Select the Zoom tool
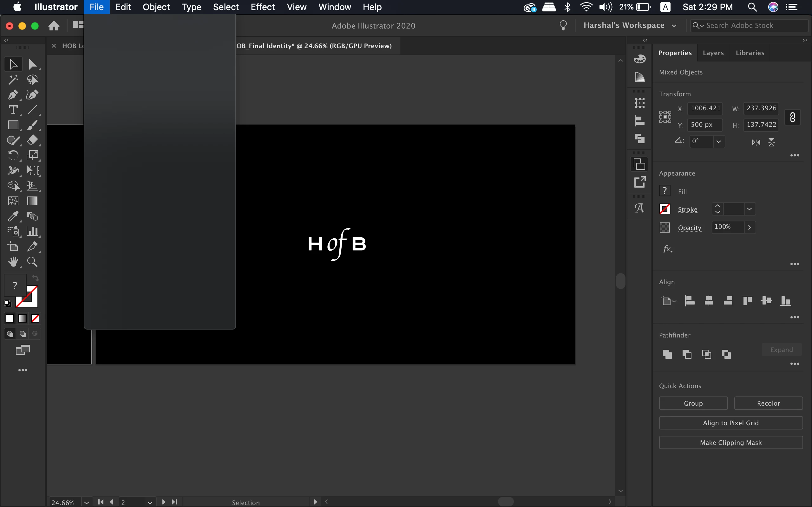 click(32, 262)
